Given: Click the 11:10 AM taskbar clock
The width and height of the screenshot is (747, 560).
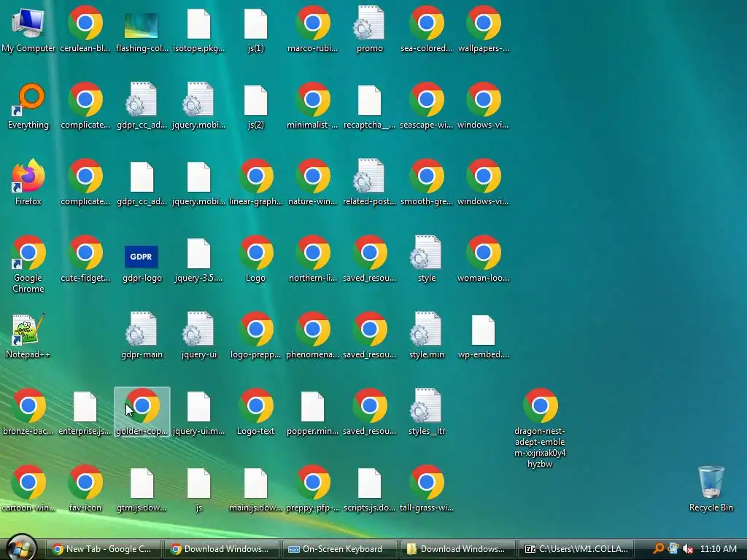Looking at the screenshot, I should coord(719,549).
